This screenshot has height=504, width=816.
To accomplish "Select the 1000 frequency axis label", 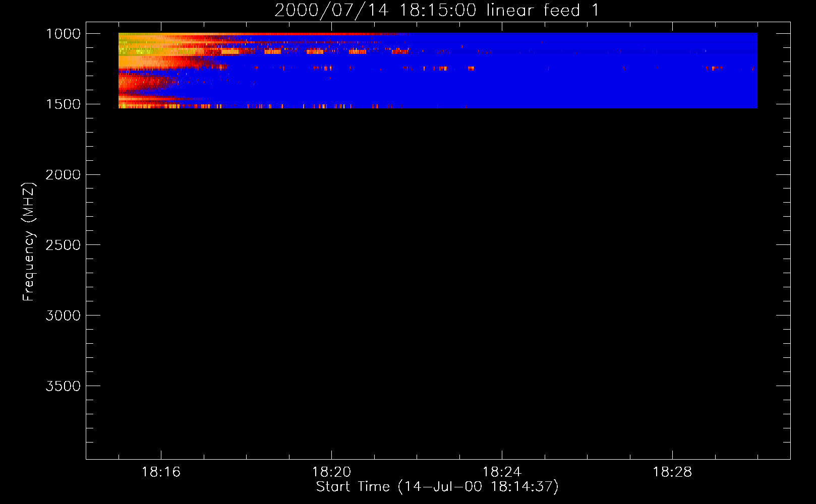I will pyautogui.click(x=63, y=34).
